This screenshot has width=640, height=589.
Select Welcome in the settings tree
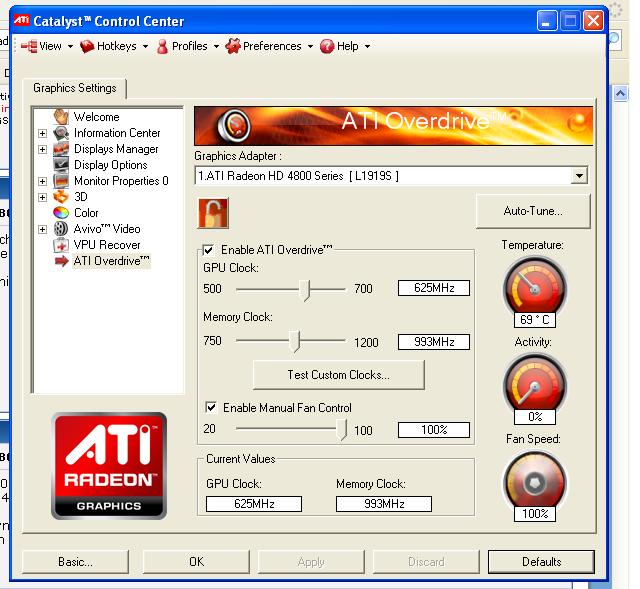(97, 117)
